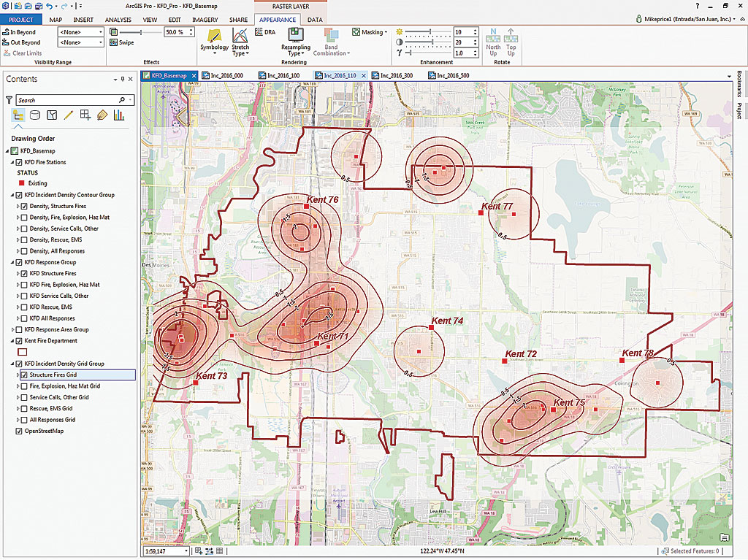This screenshot has width=748, height=560.
Task: Adjust the brightness slider
Action: click(428, 32)
